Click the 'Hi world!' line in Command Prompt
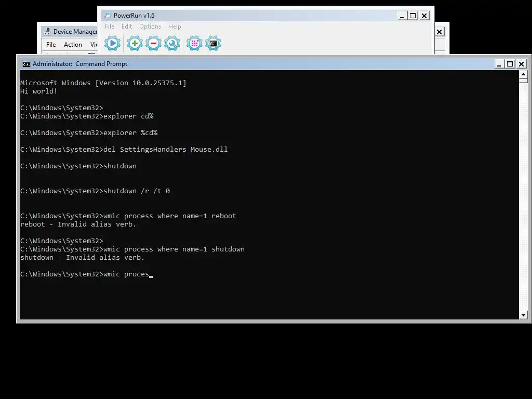Viewport: 532px width, 399px height. tap(38, 91)
